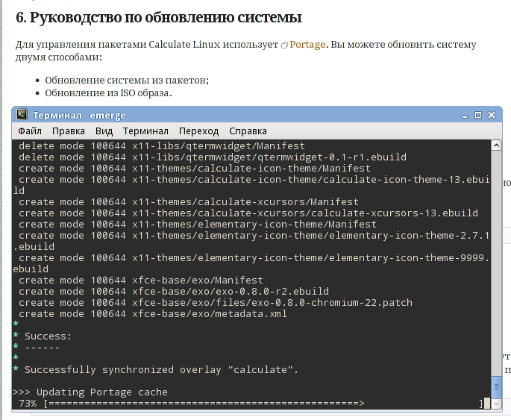The height and width of the screenshot is (420, 511).
Task: Maximize the Терминал emerge window
Action: tap(478, 115)
